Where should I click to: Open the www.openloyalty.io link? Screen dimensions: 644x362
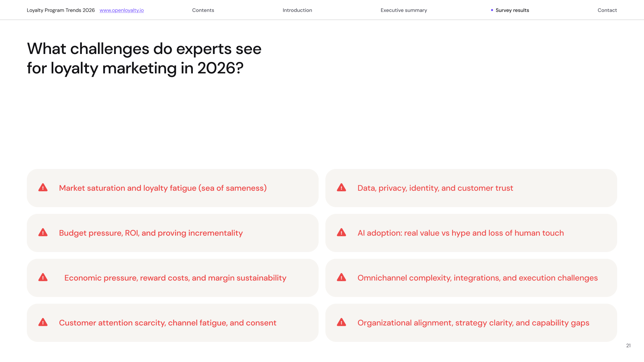click(x=121, y=10)
